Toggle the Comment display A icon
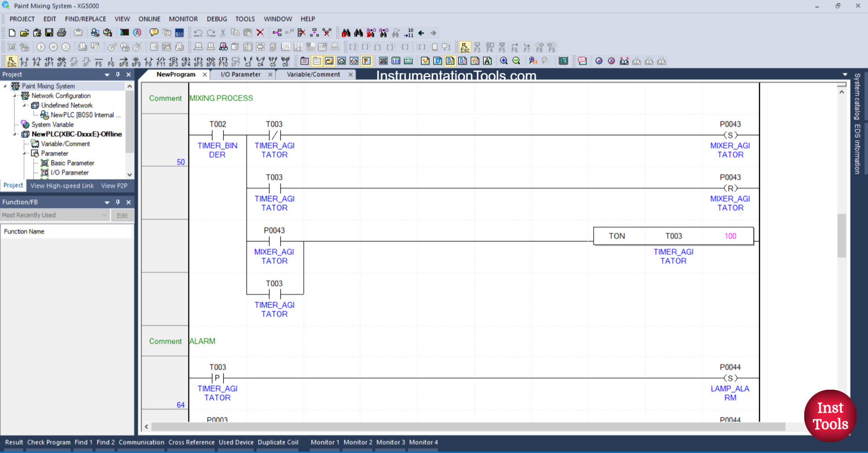This screenshot has height=453, width=868. [x=488, y=61]
